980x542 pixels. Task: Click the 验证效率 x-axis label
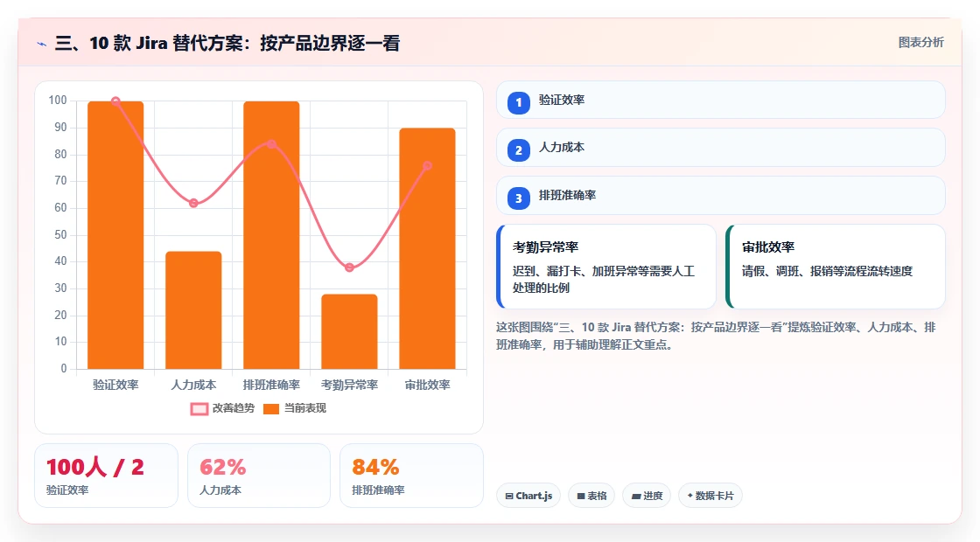tap(115, 386)
